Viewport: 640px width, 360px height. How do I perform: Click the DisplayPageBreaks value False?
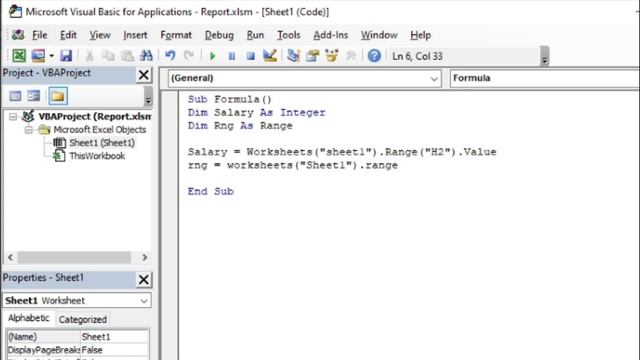(x=114, y=350)
